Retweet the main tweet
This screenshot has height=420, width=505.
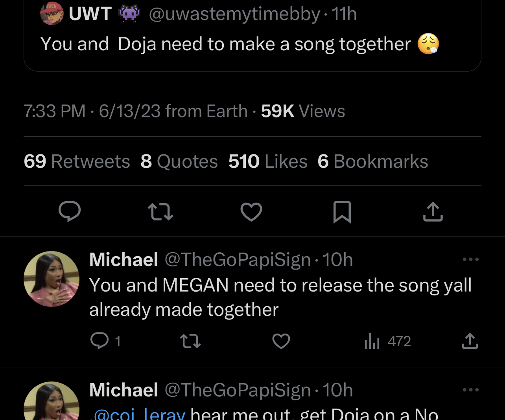point(160,212)
